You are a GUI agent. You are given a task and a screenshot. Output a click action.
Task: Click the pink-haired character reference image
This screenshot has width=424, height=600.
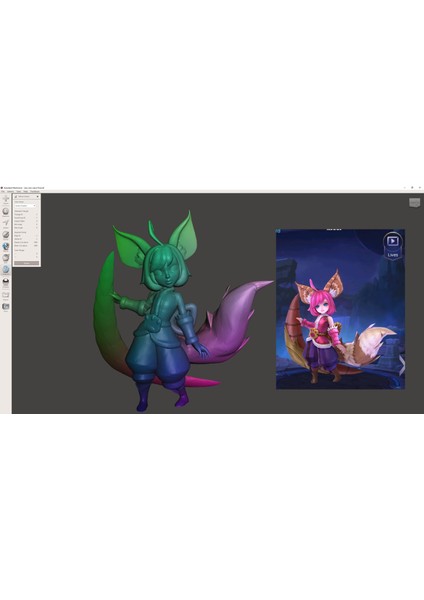tap(340, 309)
